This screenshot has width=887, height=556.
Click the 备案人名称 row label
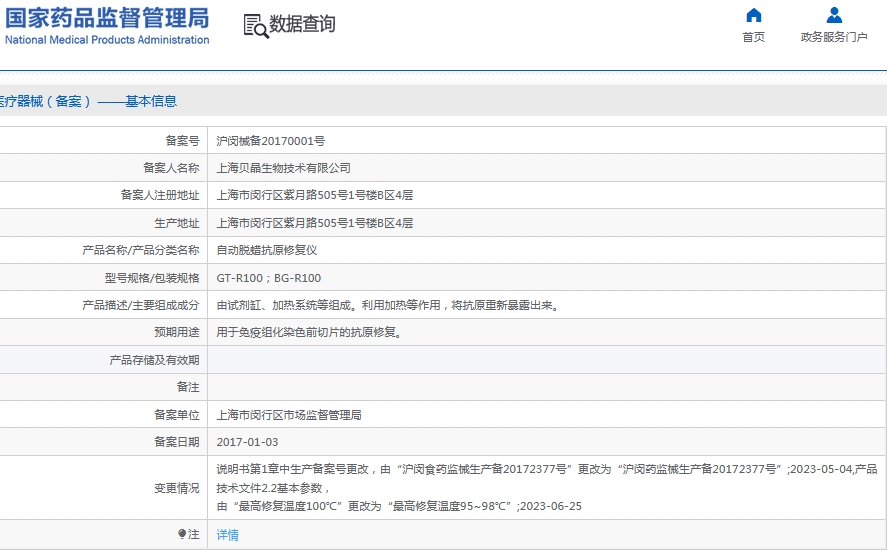tap(171, 168)
